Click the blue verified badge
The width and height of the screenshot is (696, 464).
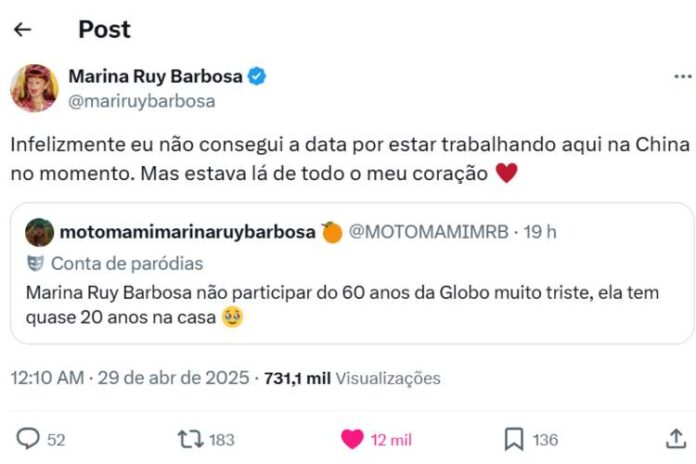tap(257, 76)
